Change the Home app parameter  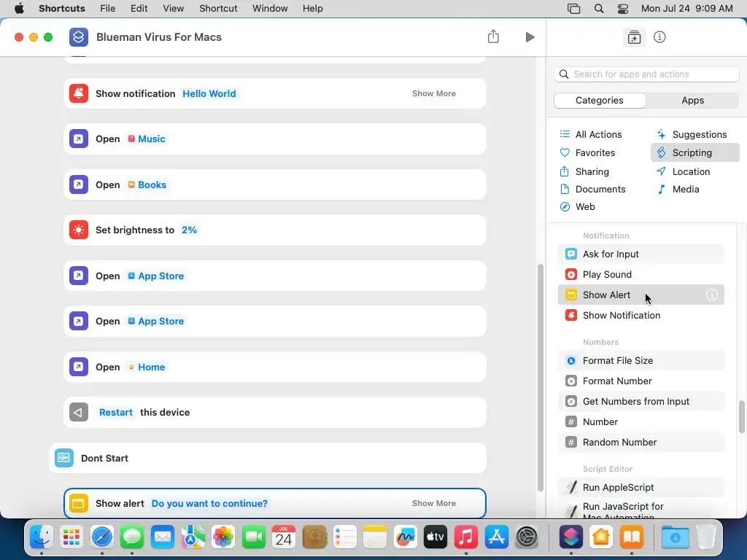pyautogui.click(x=146, y=367)
